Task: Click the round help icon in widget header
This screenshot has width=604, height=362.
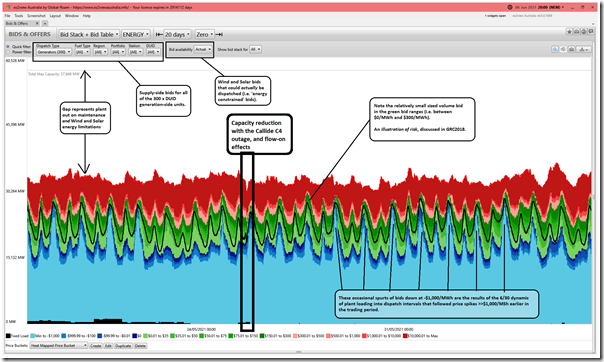Action: (x=584, y=32)
